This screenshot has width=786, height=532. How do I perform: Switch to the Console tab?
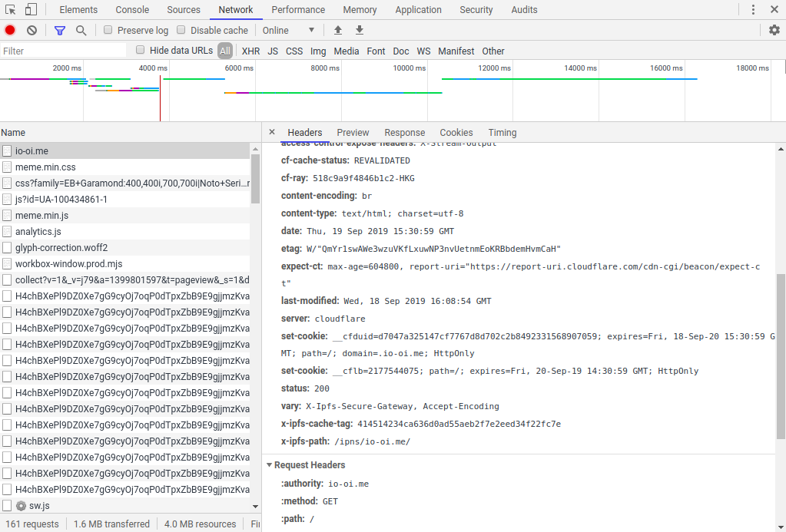(132, 9)
